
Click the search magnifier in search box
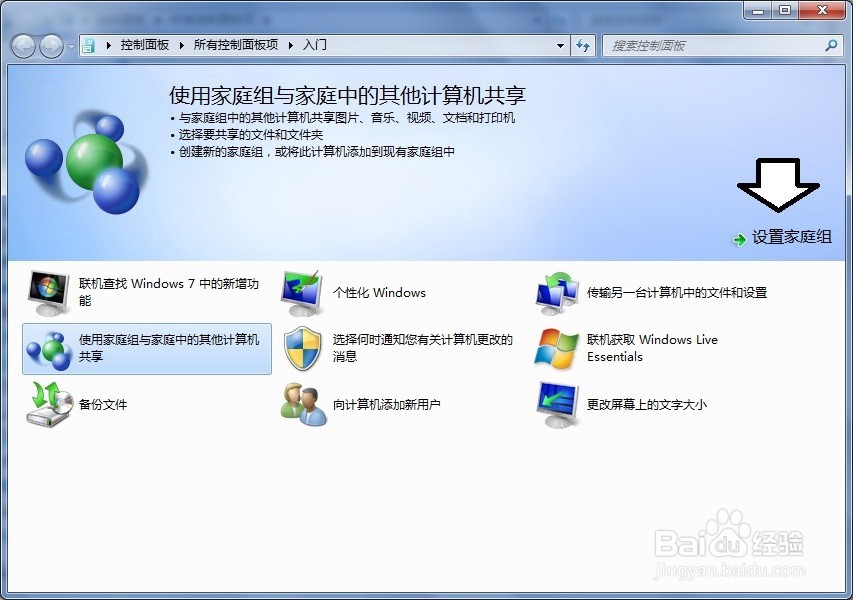[830, 45]
